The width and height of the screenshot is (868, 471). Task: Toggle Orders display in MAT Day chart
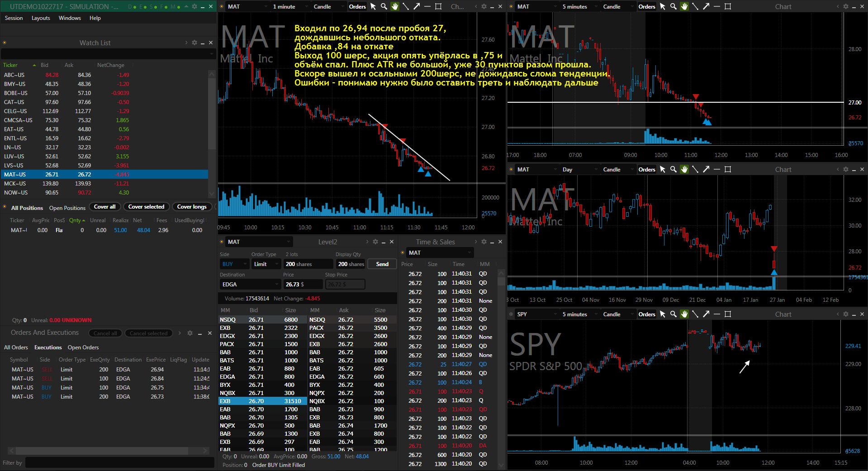(x=646, y=169)
